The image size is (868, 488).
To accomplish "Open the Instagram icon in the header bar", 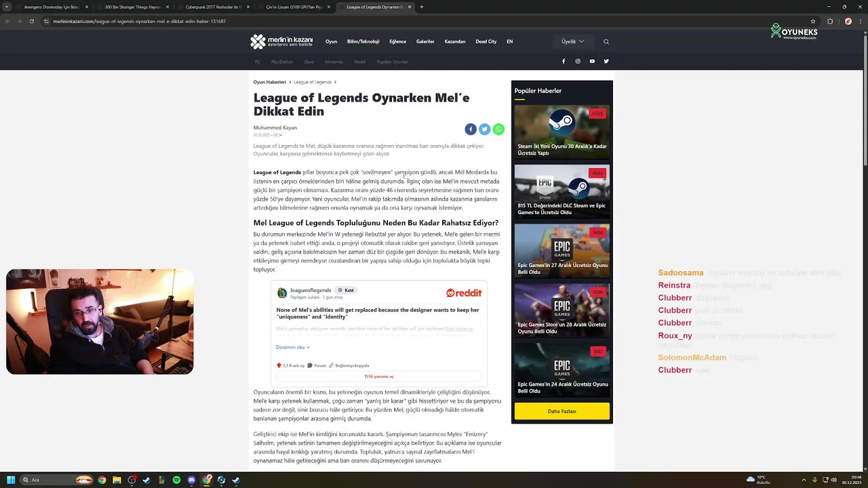I will [x=578, y=61].
